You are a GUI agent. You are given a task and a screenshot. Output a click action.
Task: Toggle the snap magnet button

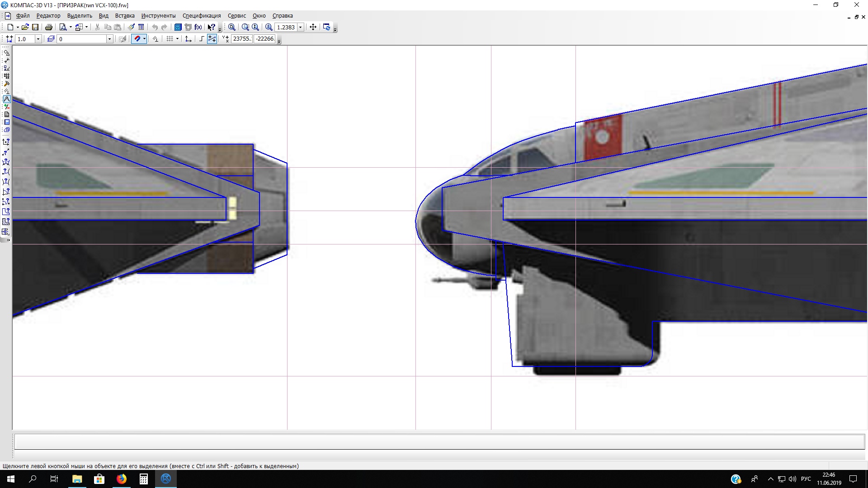click(x=137, y=39)
